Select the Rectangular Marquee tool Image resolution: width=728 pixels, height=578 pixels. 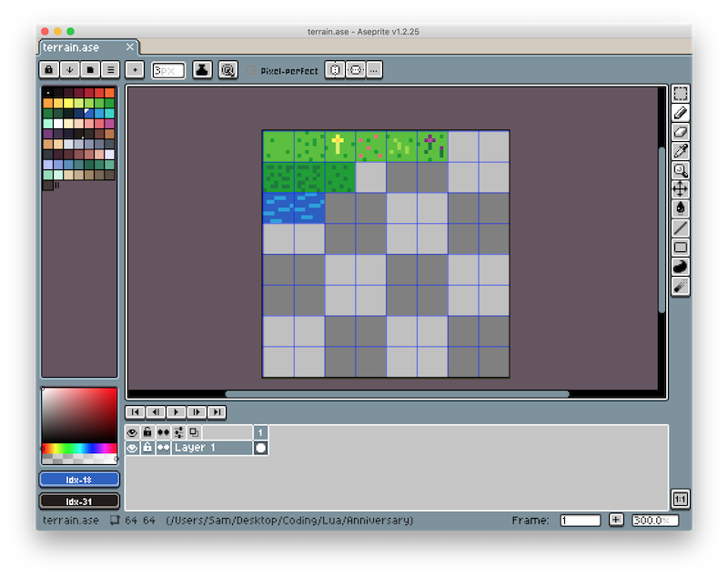682,92
